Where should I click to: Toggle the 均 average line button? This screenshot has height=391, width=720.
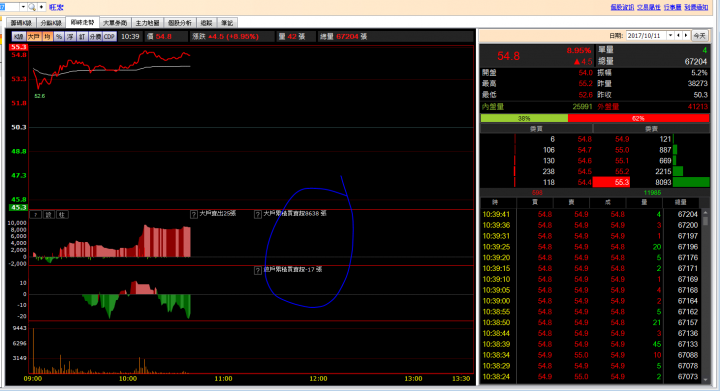click(x=47, y=36)
